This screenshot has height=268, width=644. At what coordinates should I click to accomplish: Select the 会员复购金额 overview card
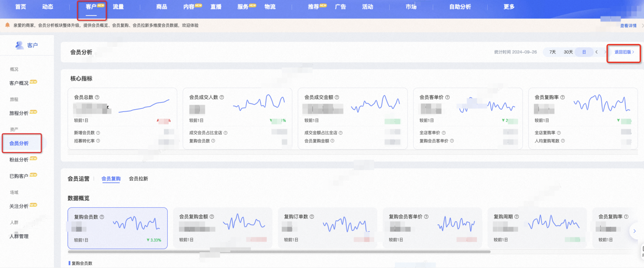pos(223,228)
